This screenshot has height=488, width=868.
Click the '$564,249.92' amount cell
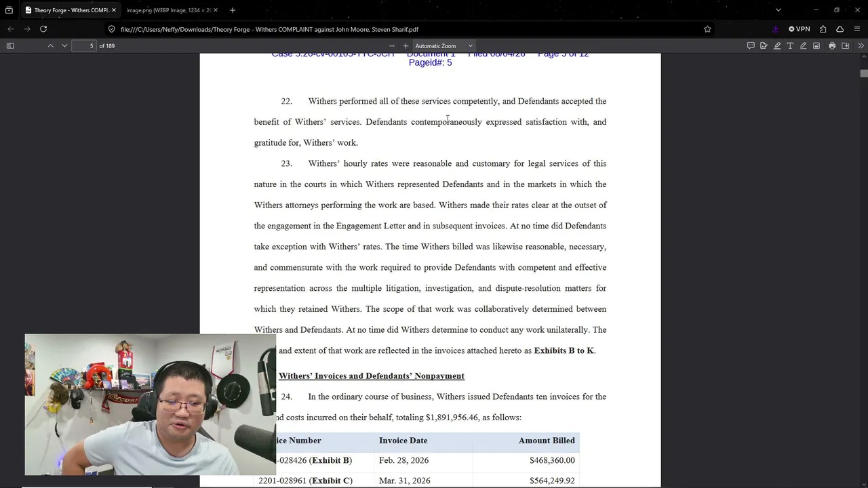pos(552,481)
